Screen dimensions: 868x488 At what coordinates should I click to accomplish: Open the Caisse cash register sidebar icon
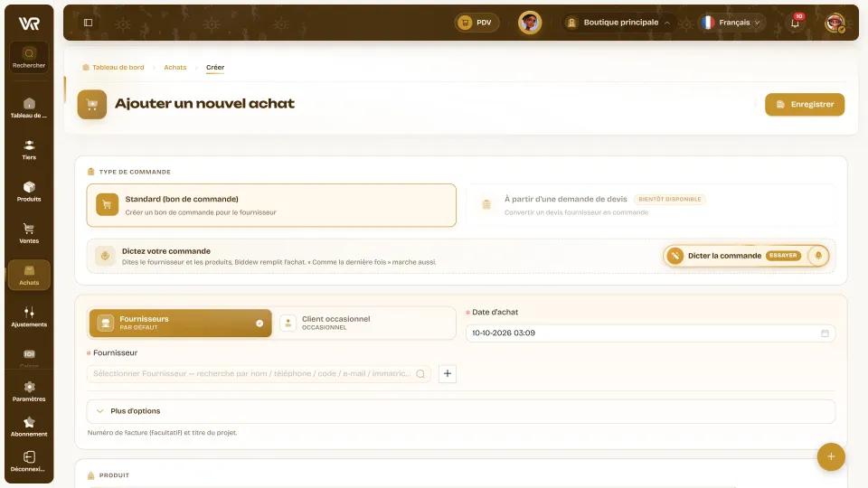click(x=29, y=356)
